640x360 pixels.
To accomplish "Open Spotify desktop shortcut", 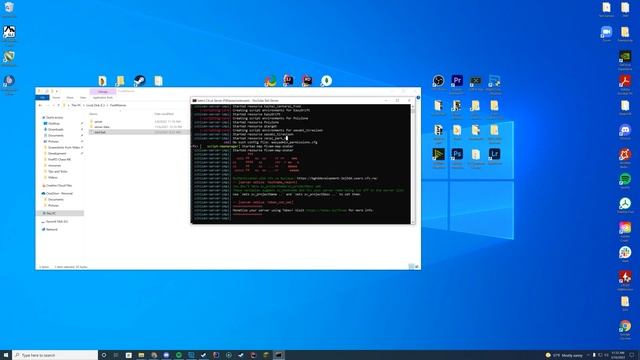I will tap(625, 179).
